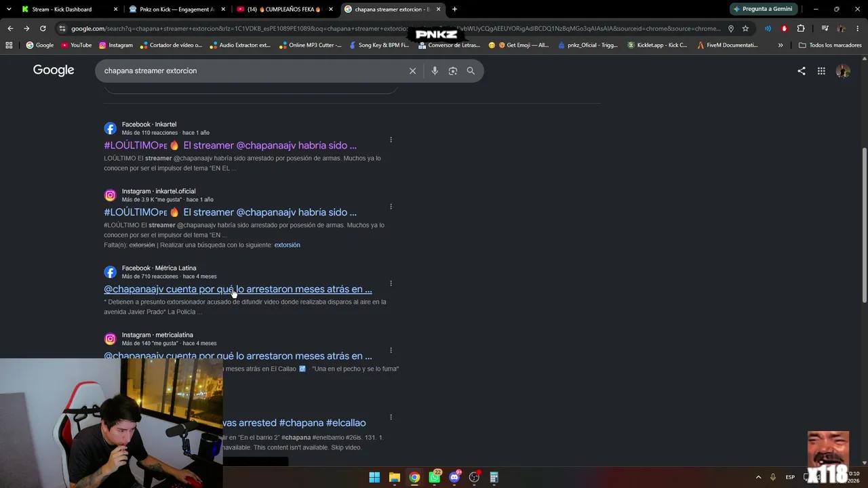Open the Kicklet.app bookmark
868x488 pixels.
[x=657, y=45]
